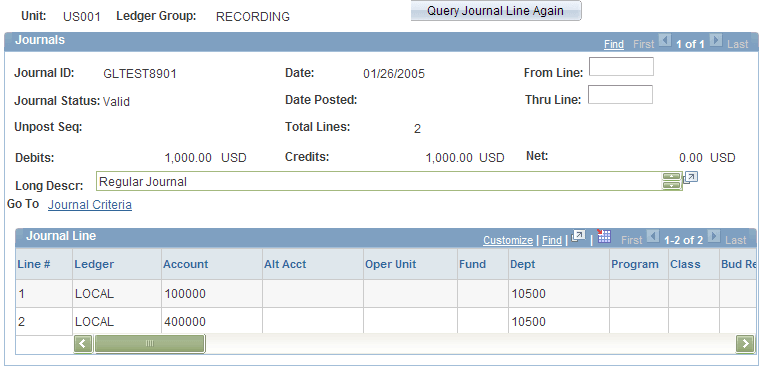772x389 pixels.
Task: Click the grid scrollbar right arrow
Action: click(745, 344)
